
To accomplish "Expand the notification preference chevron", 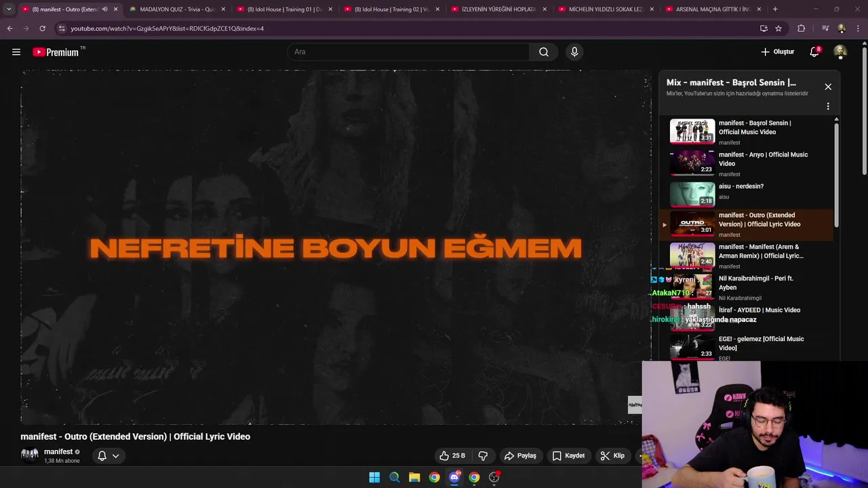I will (x=116, y=455).
